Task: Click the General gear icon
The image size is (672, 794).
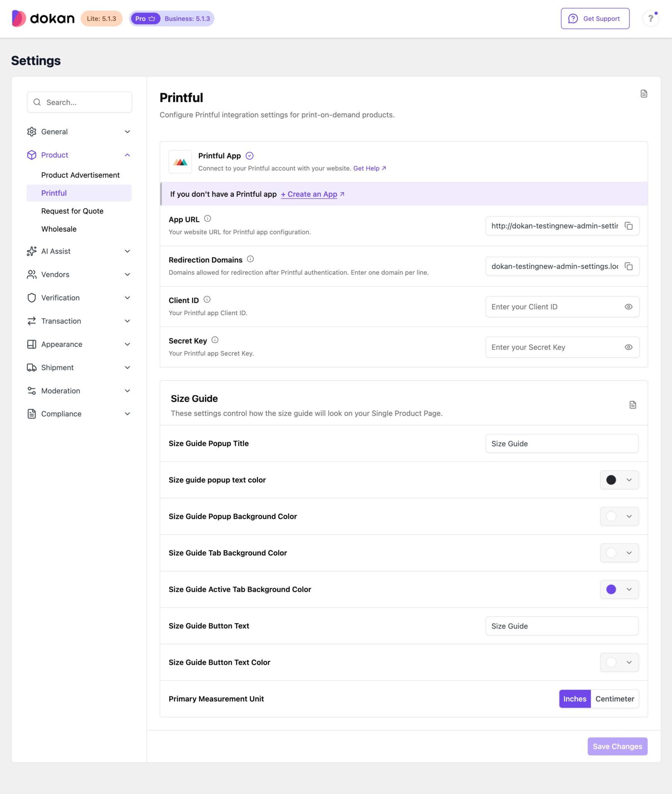Action: (x=32, y=132)
